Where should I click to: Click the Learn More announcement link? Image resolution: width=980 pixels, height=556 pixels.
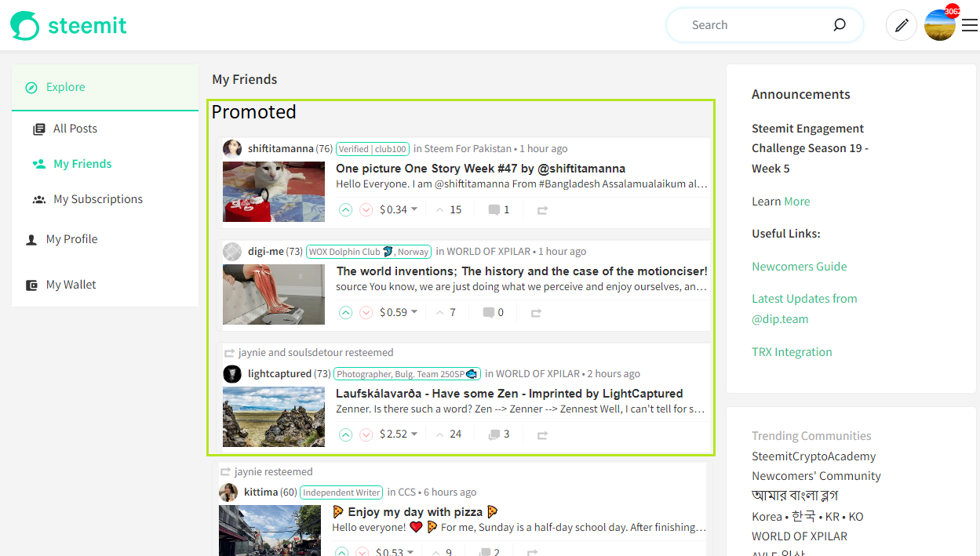tap(796, 202)
